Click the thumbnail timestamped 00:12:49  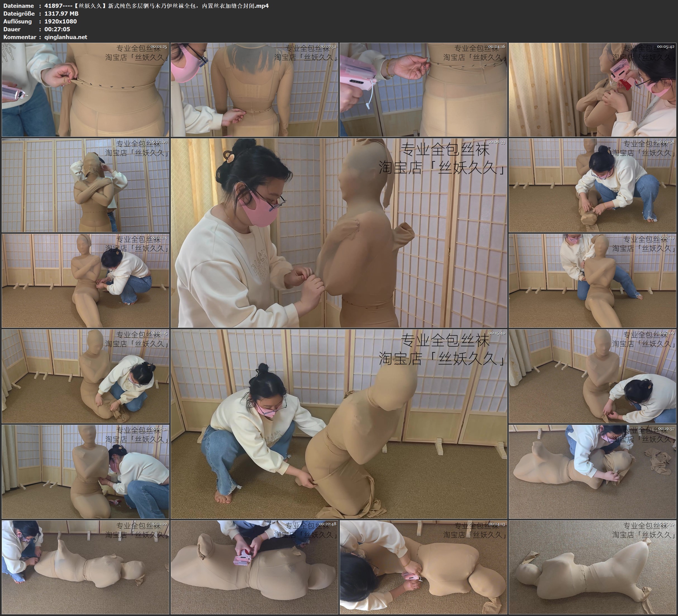coord(593,281)
